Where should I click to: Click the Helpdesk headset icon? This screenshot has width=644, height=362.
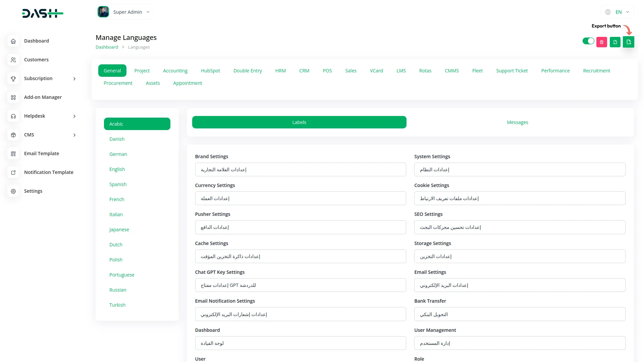[x=13, y=116]
